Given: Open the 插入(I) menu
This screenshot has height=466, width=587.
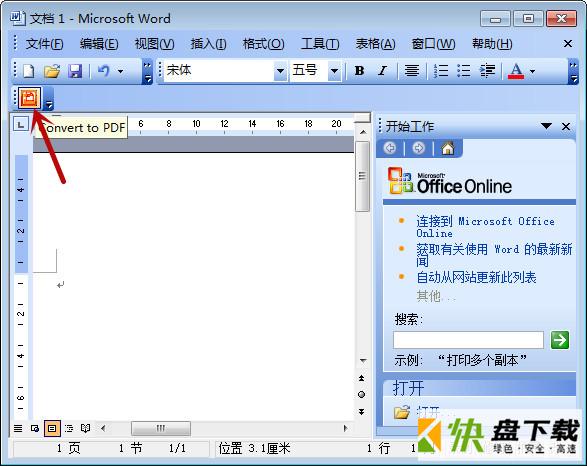Looking at the screenshot, I should point(208,44).
